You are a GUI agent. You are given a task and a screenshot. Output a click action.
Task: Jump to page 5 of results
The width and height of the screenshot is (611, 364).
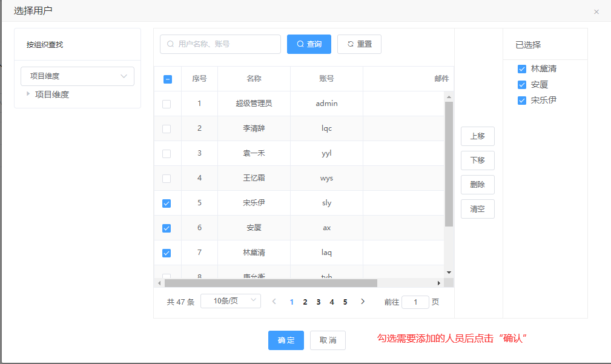pyautogui.click(x=345, y=302)
